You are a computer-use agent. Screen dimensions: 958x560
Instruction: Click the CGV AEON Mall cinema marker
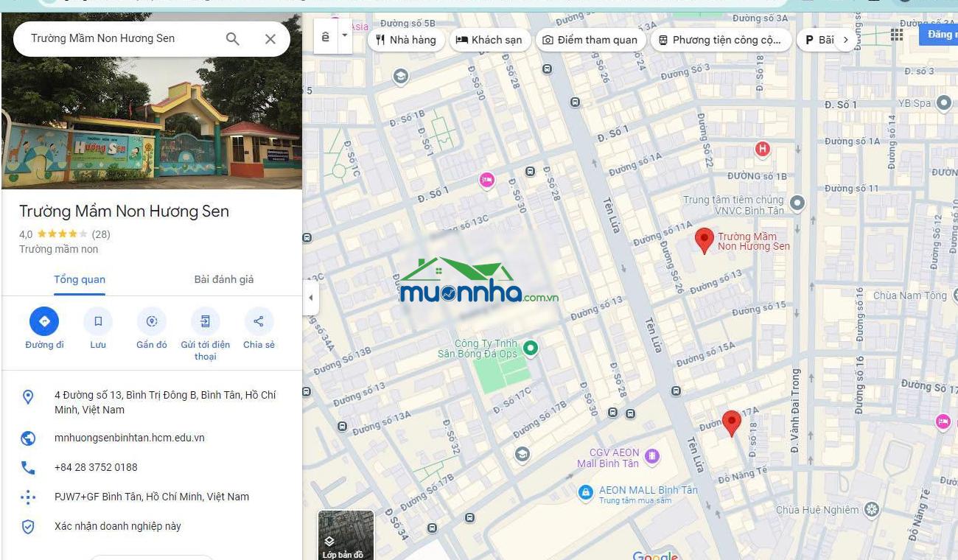coord(651,458)
